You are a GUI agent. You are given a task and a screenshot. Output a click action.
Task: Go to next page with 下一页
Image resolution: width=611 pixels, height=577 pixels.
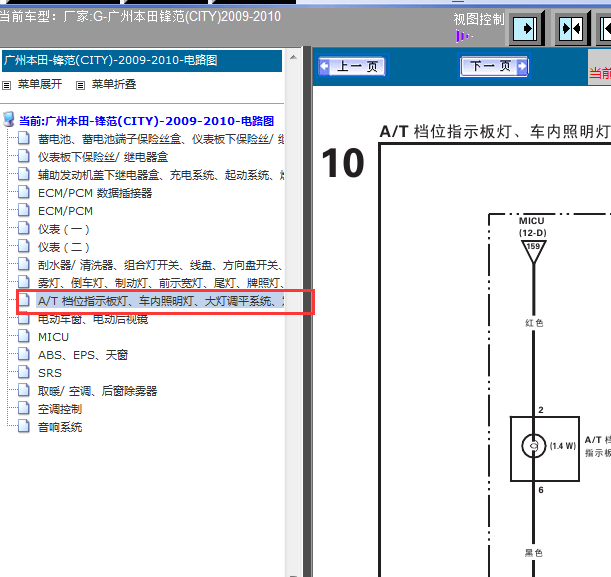(x=494, y=66)
